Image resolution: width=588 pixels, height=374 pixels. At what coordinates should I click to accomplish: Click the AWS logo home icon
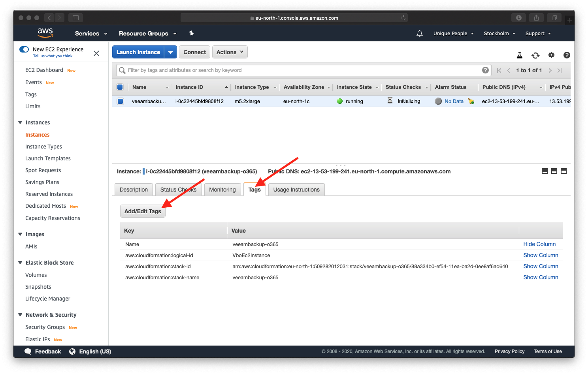pos(45,33)
